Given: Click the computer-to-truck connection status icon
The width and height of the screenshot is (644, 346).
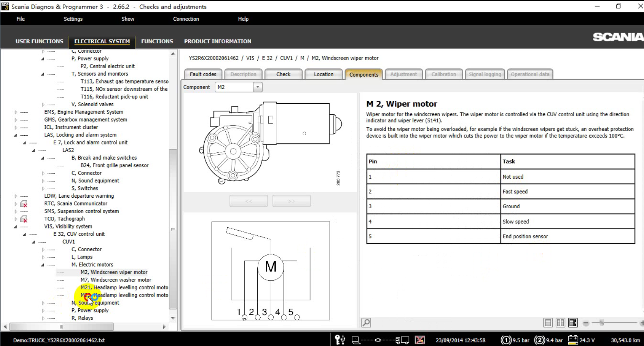Looking at the screenshot, I should [380, 340].
